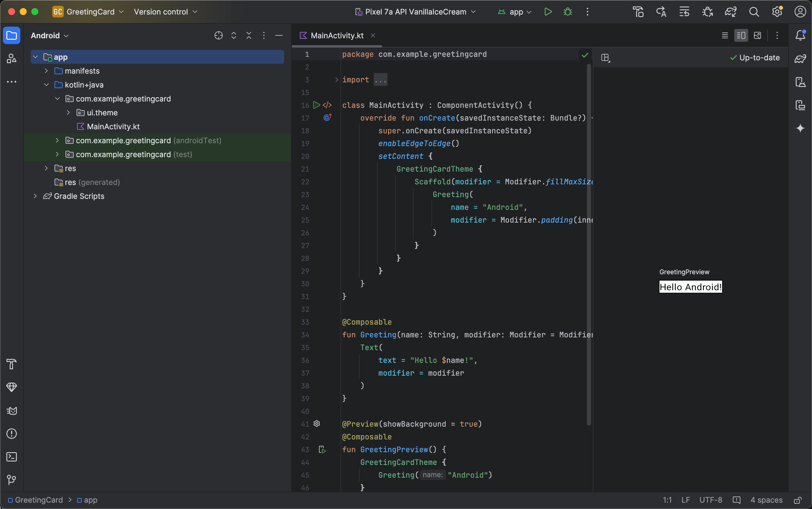
Task: Expand the manifests folder
Action: pos(46,71)
